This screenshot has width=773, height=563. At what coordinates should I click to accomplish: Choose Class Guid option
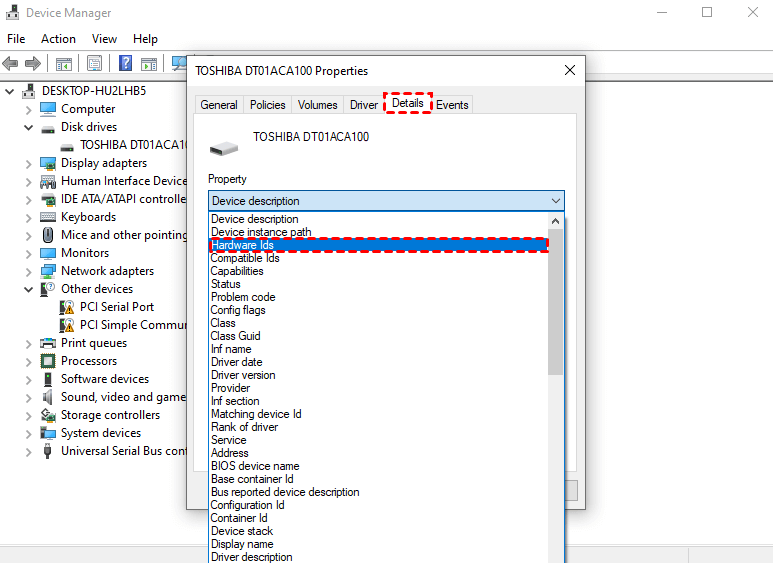(x=378, y=336)
